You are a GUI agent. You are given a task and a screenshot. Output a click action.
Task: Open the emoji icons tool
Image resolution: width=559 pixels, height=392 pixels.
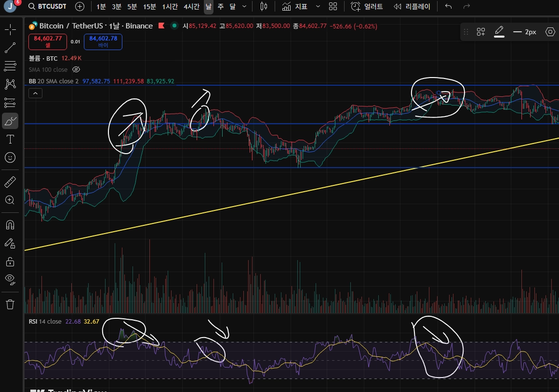click(x=10, y=157)
